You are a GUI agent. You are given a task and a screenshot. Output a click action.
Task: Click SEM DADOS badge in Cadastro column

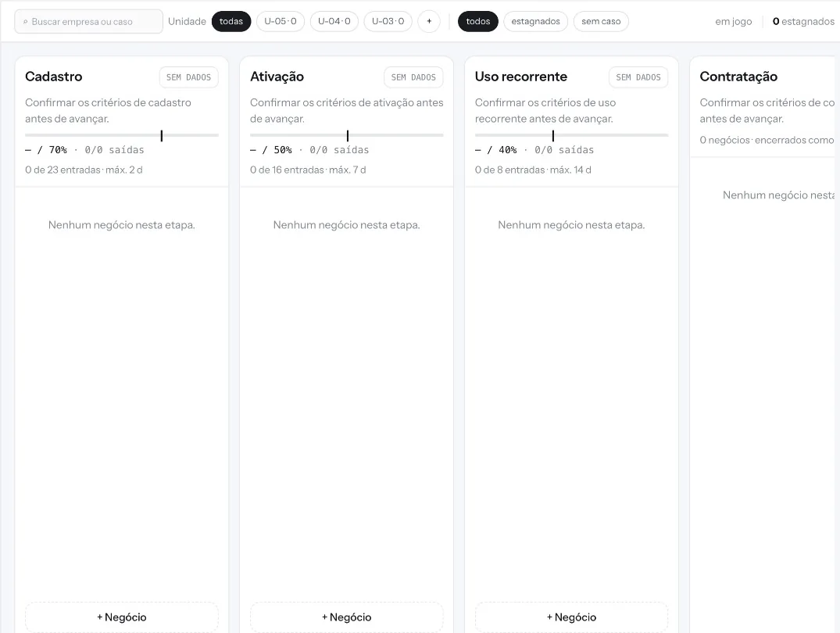188,77
